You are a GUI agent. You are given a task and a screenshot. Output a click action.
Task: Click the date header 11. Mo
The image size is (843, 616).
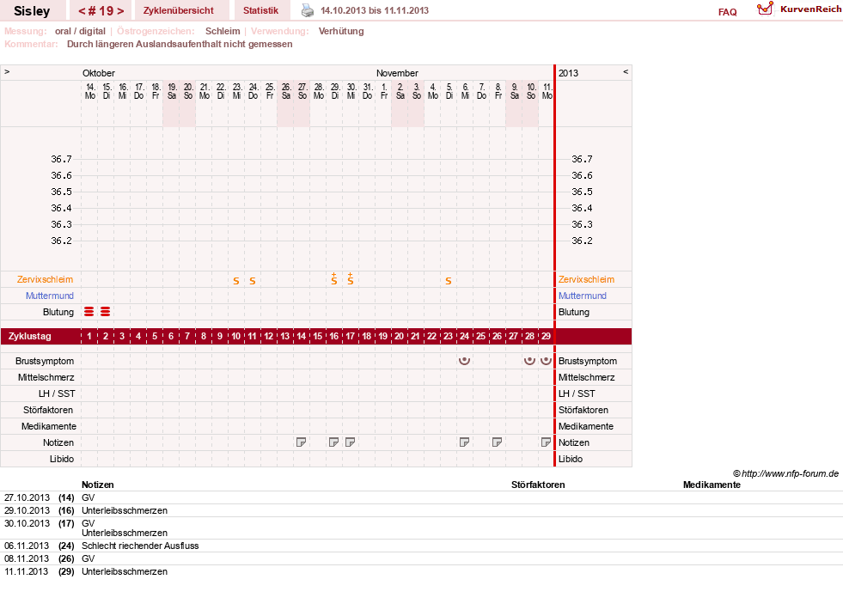point(547,91)
